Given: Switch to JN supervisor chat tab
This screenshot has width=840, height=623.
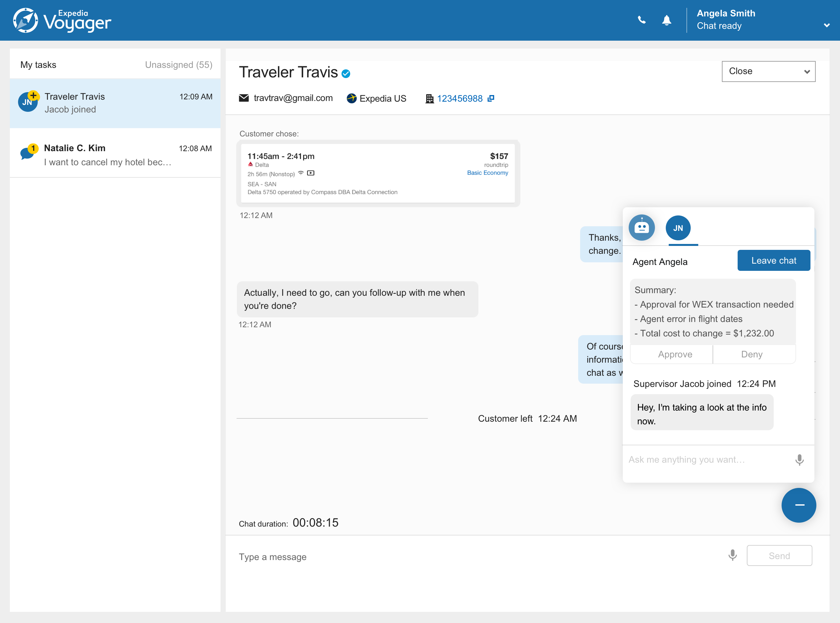Looking at the screenshot, I should (678, 228).
